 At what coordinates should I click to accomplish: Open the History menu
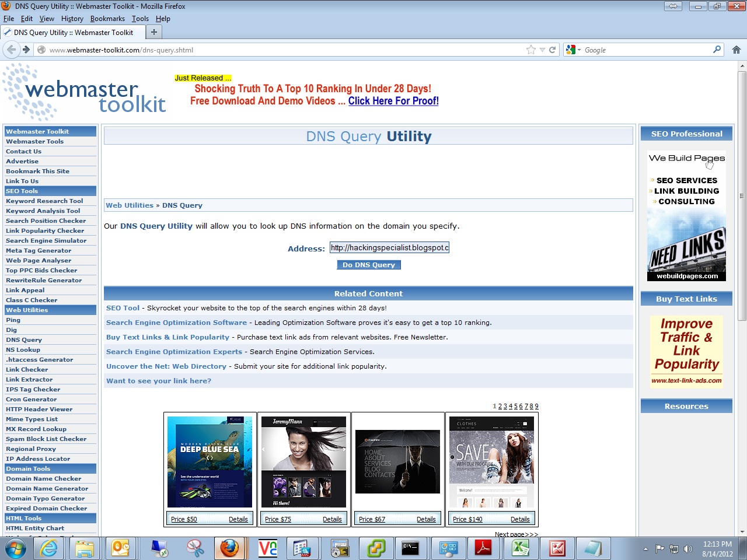pyautogui.click(x=72, y=19)
